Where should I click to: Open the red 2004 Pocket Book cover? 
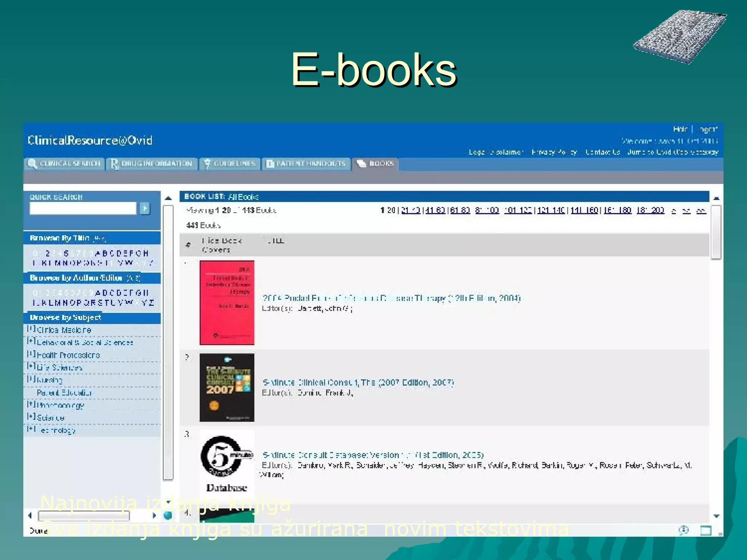point(227,303)
